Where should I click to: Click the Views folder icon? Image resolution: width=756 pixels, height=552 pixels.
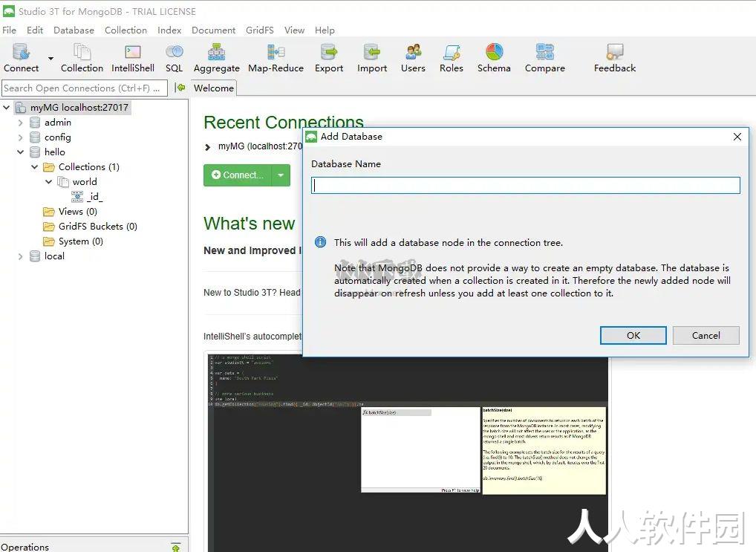pos(49,211)
